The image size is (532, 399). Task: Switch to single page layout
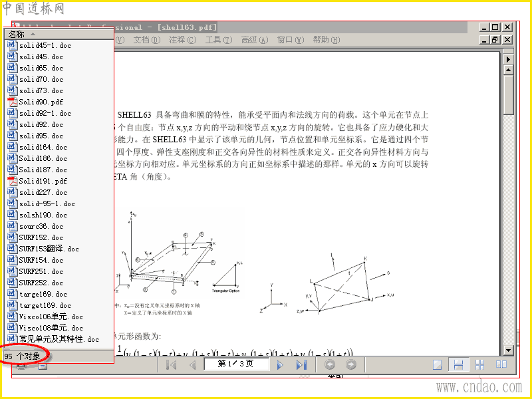(x=438, y=364)
